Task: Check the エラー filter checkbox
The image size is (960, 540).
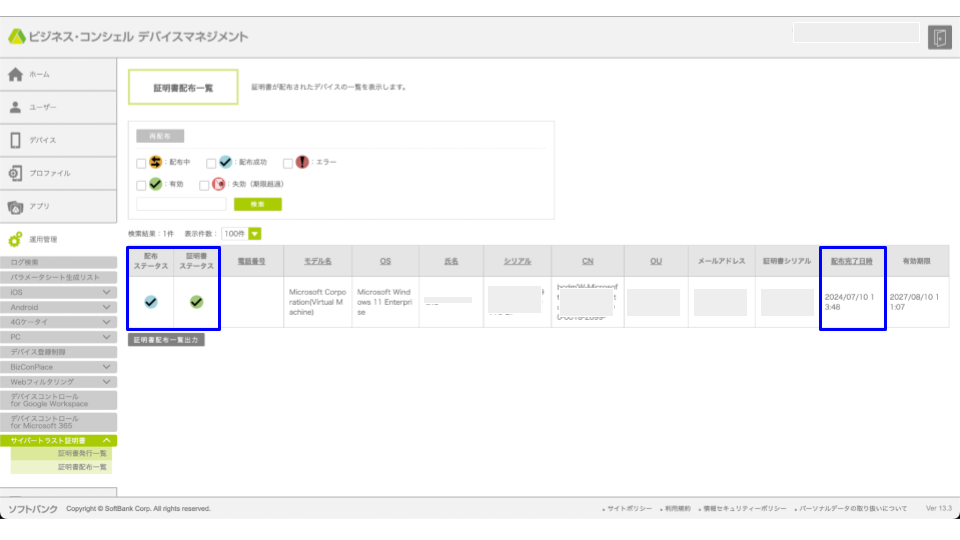Action: pyautogui.click(x=288, y=163)
